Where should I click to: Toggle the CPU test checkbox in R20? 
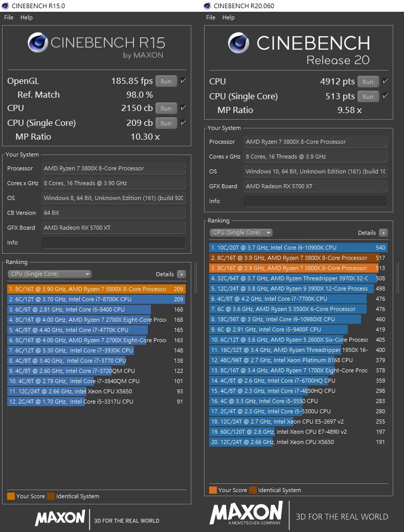point(385,81)
